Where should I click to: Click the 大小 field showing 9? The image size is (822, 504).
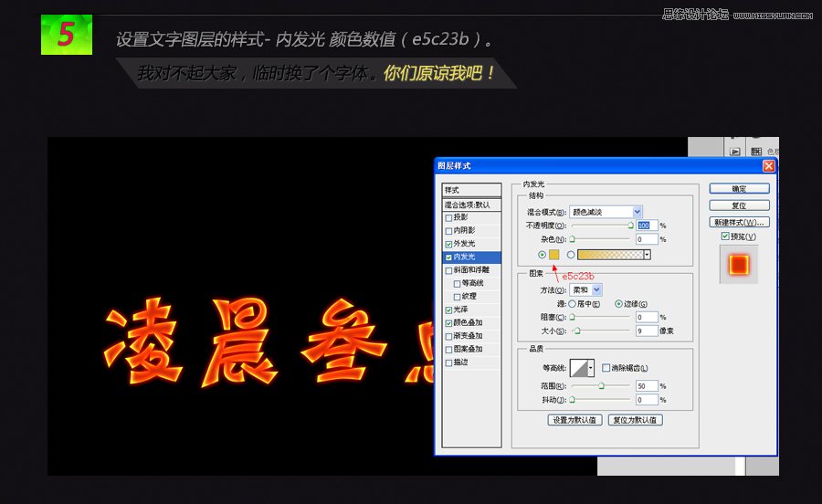(x=647, y=331)
